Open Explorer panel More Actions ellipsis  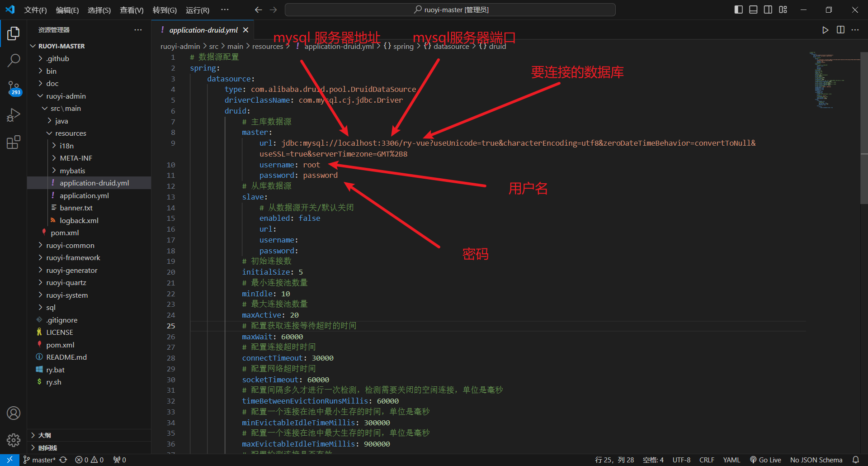[138, 30]
